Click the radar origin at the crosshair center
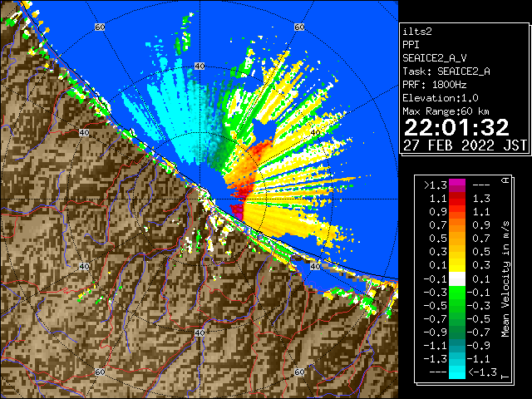Screen dimensions: 532x399 tap(199, 199)
